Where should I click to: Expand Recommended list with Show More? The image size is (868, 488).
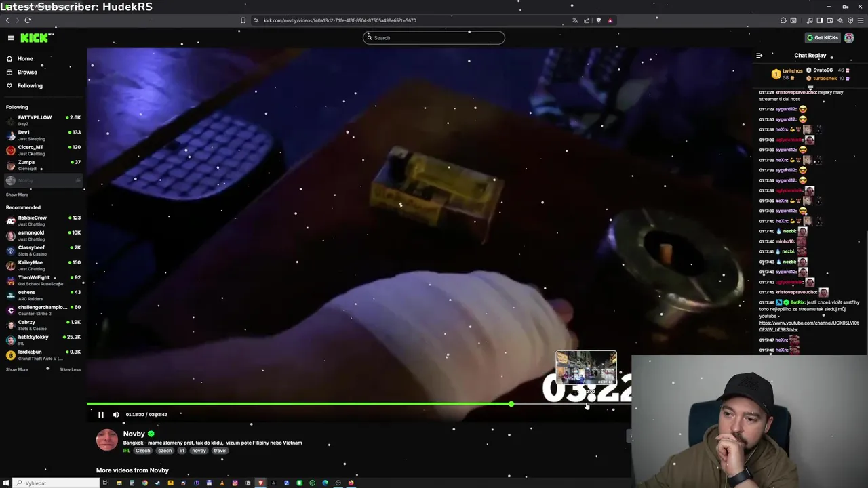tap(17, 370)
